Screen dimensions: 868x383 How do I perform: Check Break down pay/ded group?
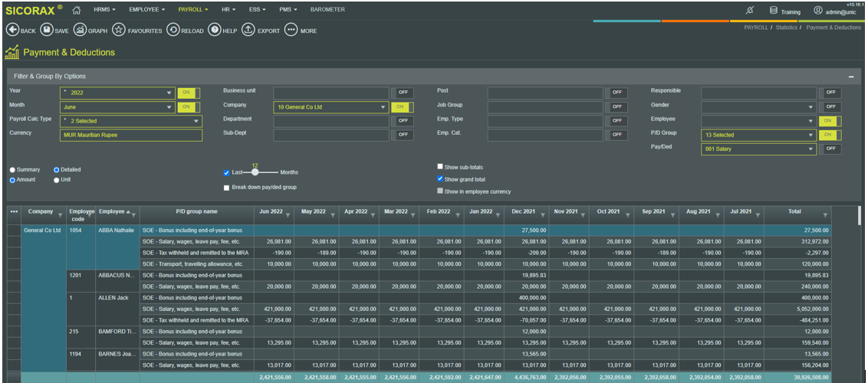point(226,188)
